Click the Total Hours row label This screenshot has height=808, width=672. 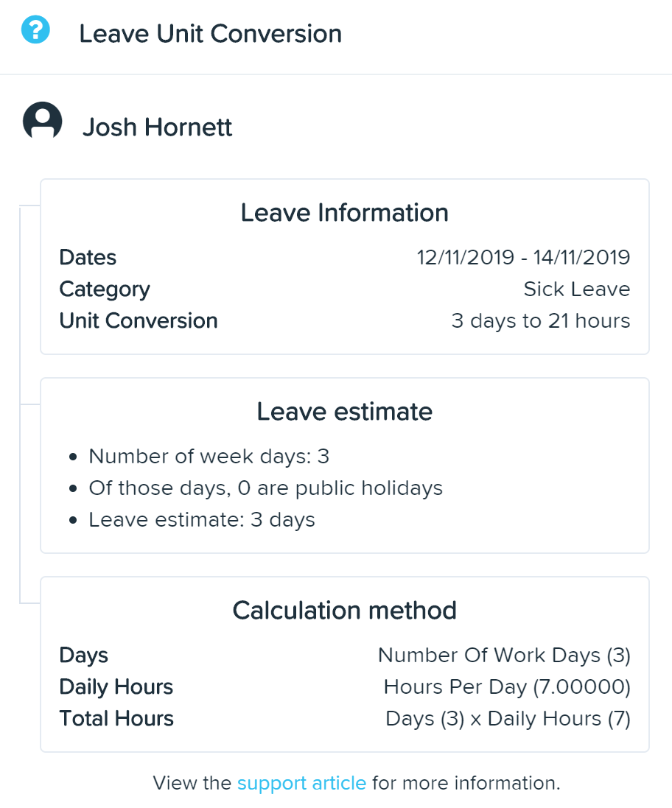pos(116,718)
